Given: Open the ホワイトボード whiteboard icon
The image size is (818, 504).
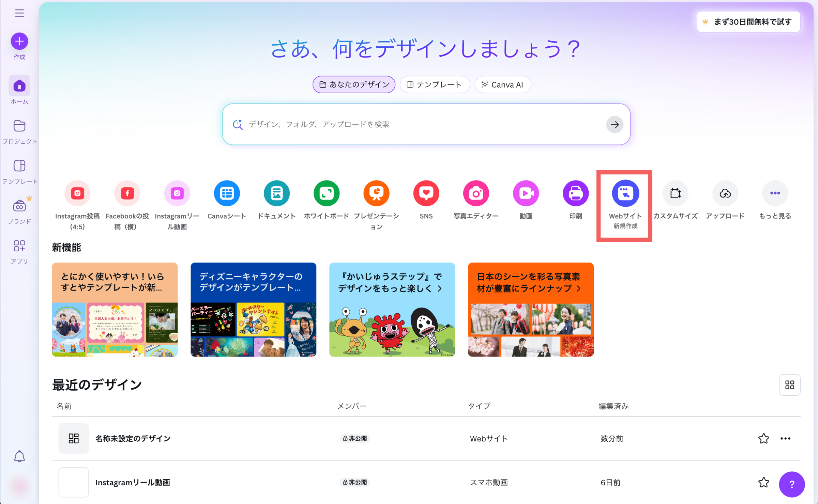Looking at the screenshot, I should click(x=326, y=193).
